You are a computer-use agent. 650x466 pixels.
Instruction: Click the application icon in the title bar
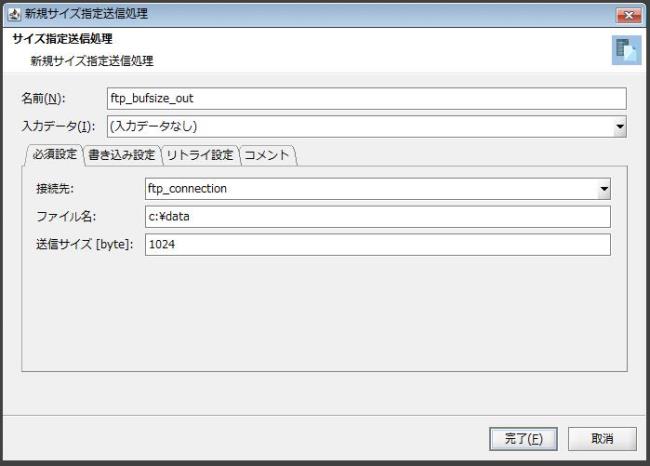13,14
